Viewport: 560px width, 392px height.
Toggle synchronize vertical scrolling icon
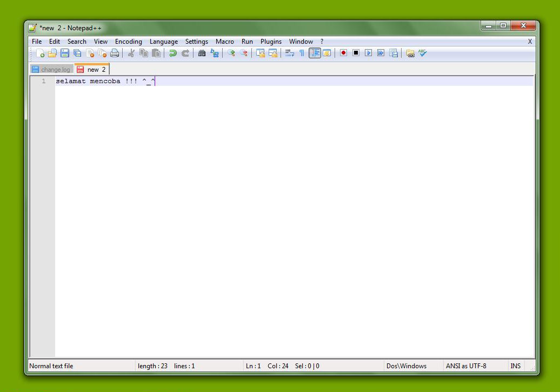click(261, 53)
